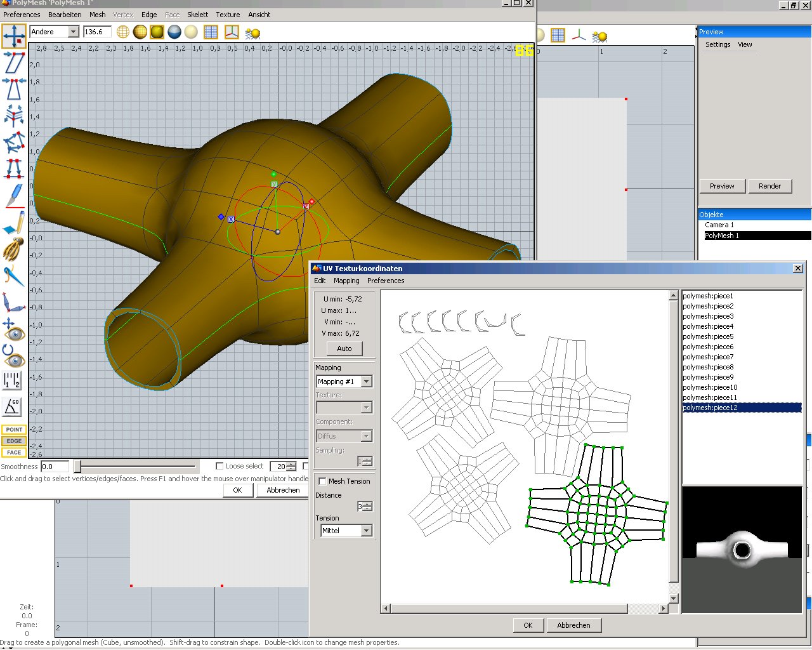Choose the pale transparent sphere display mode

pyautogui.click(x=191, y=32)
